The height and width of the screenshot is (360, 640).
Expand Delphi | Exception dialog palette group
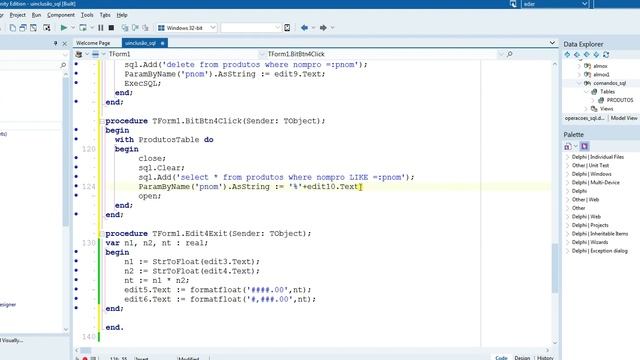click(568, 251)
